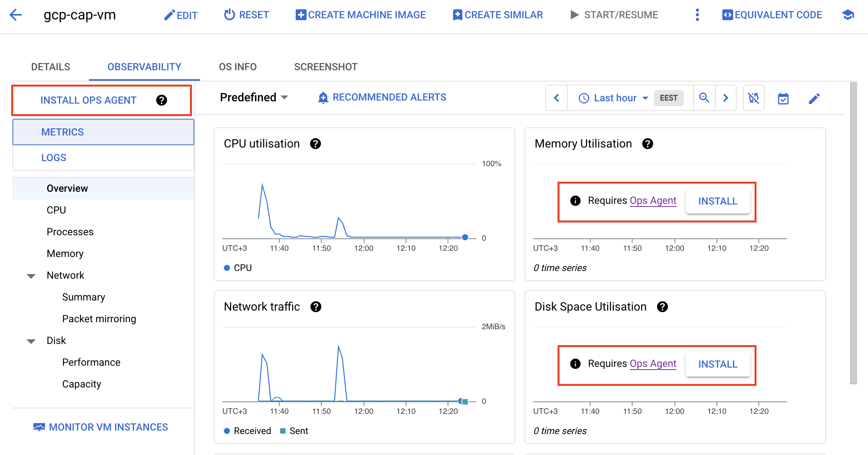Image resolution: width=868 pixels, height=455 pixels.
Task: Open the Predefined dashboard dropdown
Action: [x=254, y=97]
